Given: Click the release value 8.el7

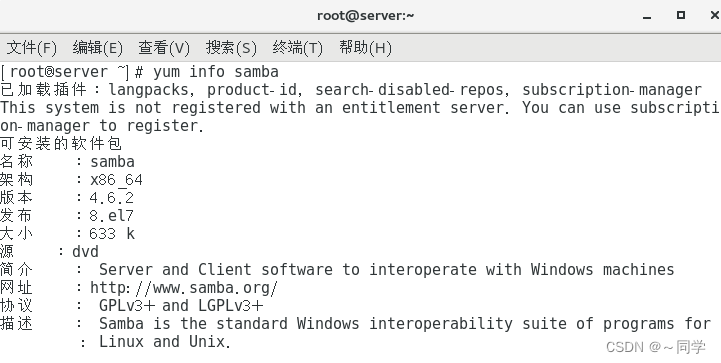Looking at the screenshot, I should (112, 216).
